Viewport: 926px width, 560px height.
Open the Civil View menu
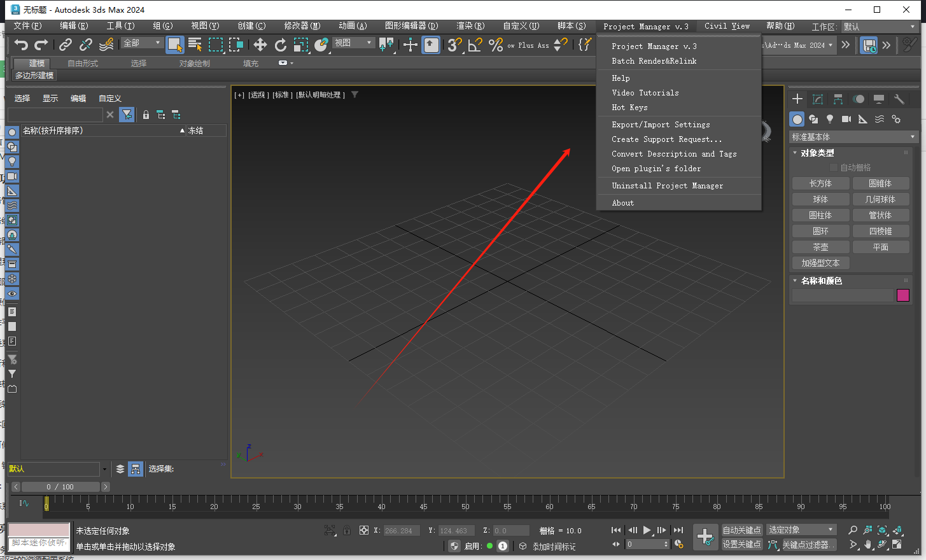(727, 26)
